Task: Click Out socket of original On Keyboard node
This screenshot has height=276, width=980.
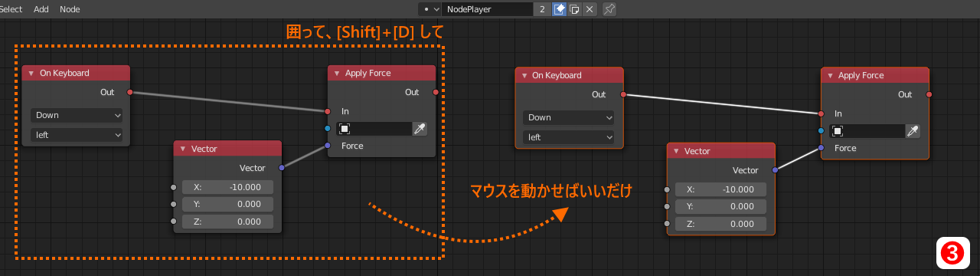Action: [x=129, y=92]
